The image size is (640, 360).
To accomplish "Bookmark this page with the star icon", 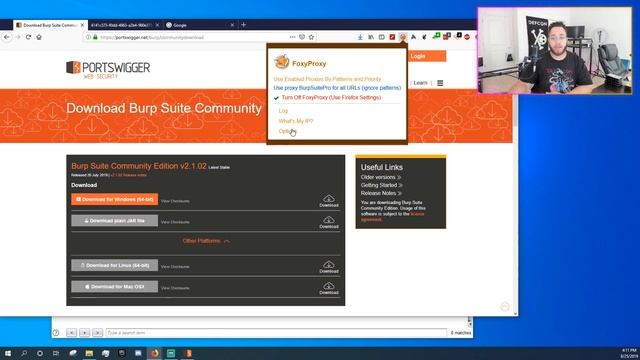I will coord(311,37).
